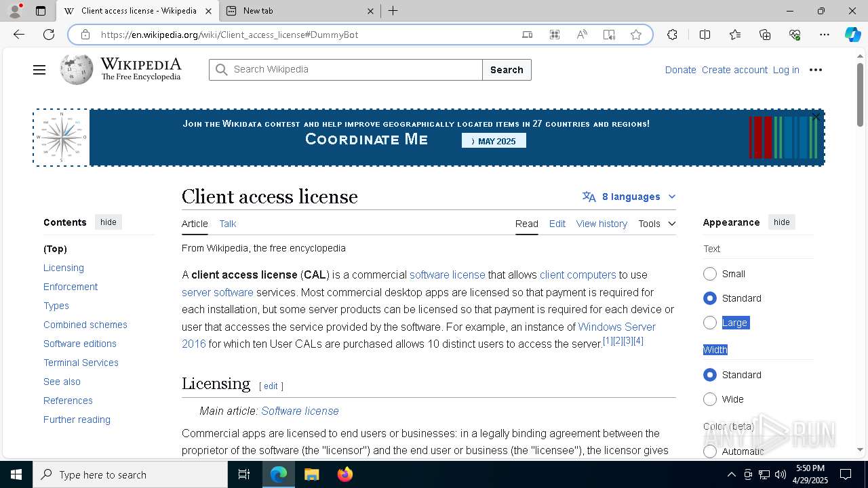Viewport: 868px width, 488px height.
Task: Click the Create account link
Action: pos(734,70)
